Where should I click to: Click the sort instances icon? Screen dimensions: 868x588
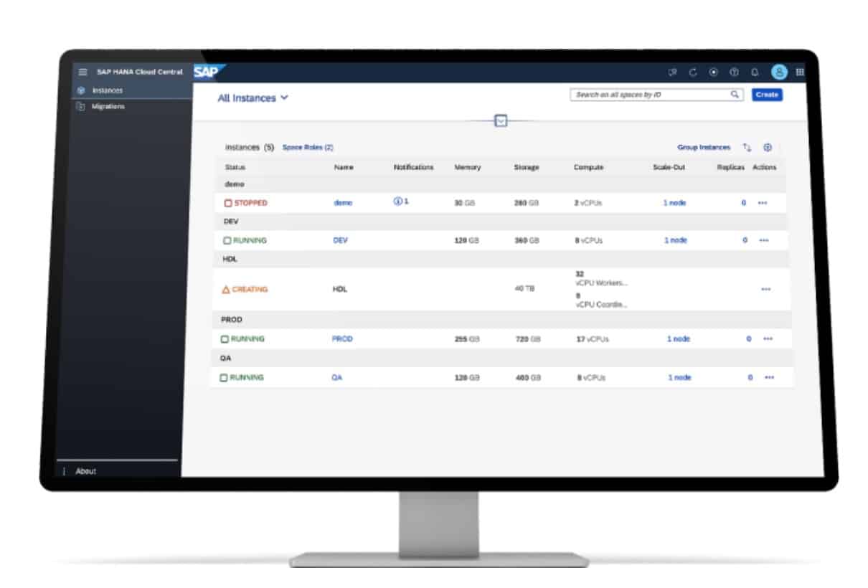747,148
